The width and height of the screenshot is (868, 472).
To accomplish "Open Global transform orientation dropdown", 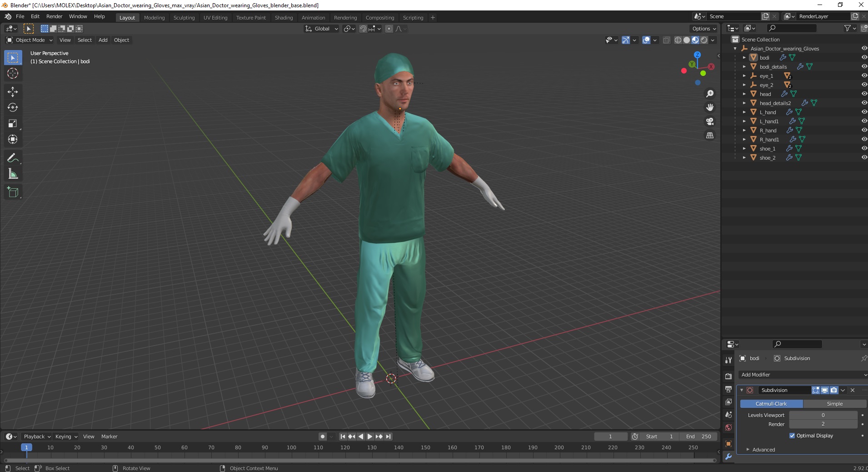I will [322, 29].
